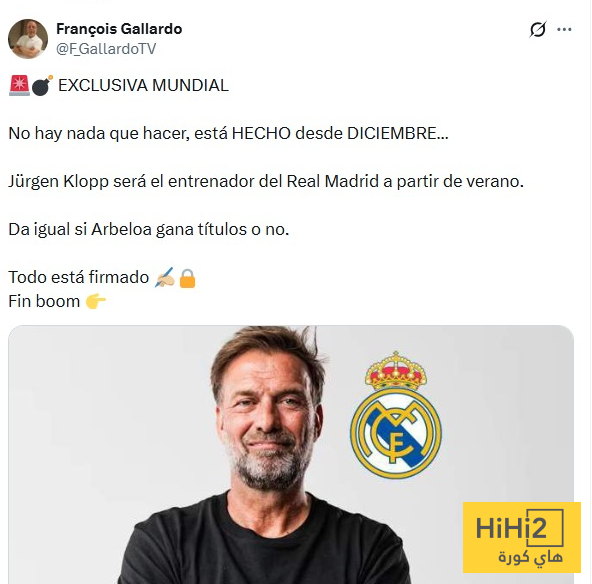592x584 pixels.
Task: Click the writing hand emoji
Action: (165, 277)
